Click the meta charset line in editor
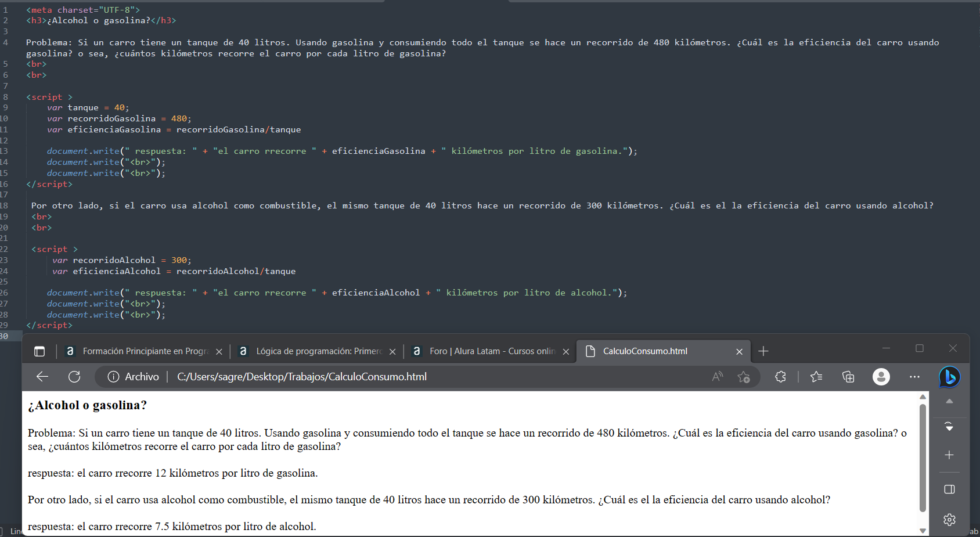The width and height of the screenshot is (980, 537). click(x=83, y=10)
